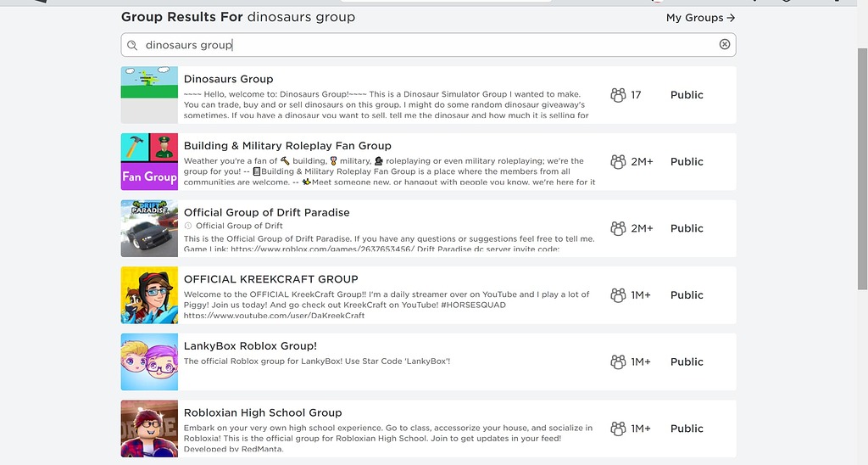Select Official Group of Drift Paradise title
This screenshot has width=868, height=465.
click(266, 212)
